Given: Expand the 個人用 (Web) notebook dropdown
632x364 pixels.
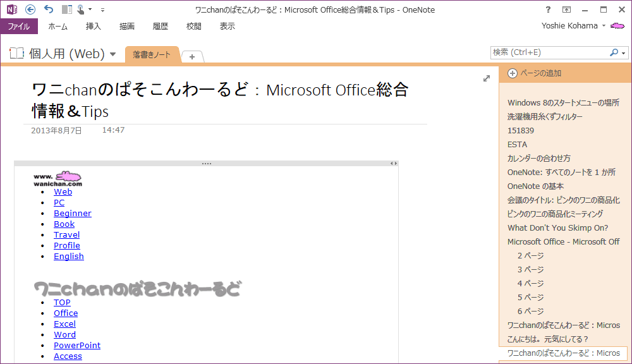Looking at the screenshot, I should pos(113,54).
